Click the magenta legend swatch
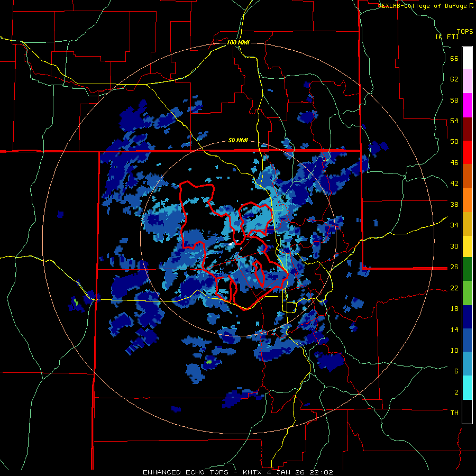The height and width of the screenshot is (476, 476). [467, 105]
